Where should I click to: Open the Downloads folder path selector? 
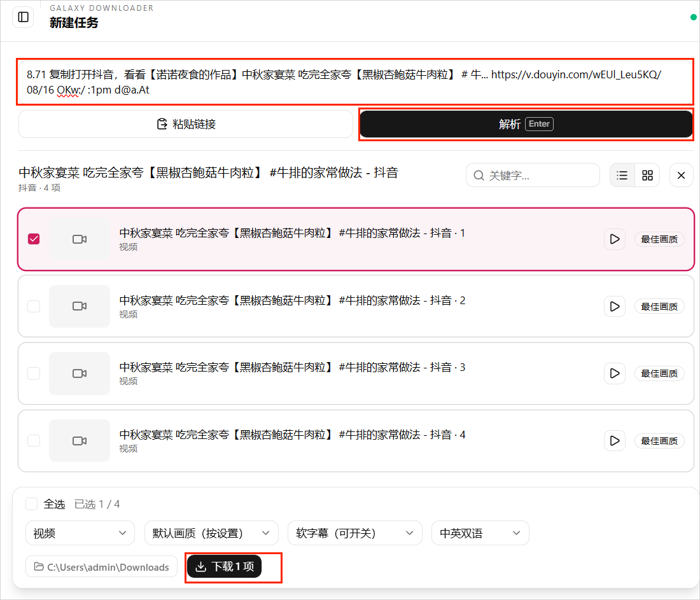[x=101, y=567]
